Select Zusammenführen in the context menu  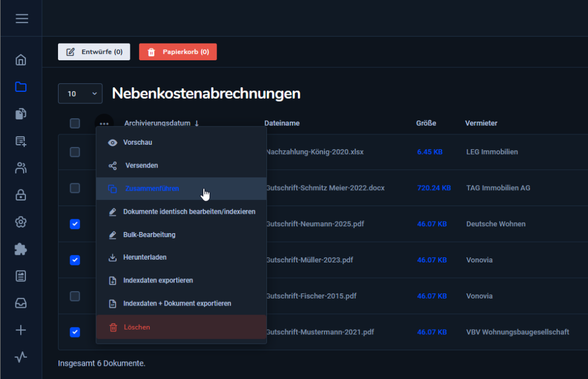click(181, 188)
